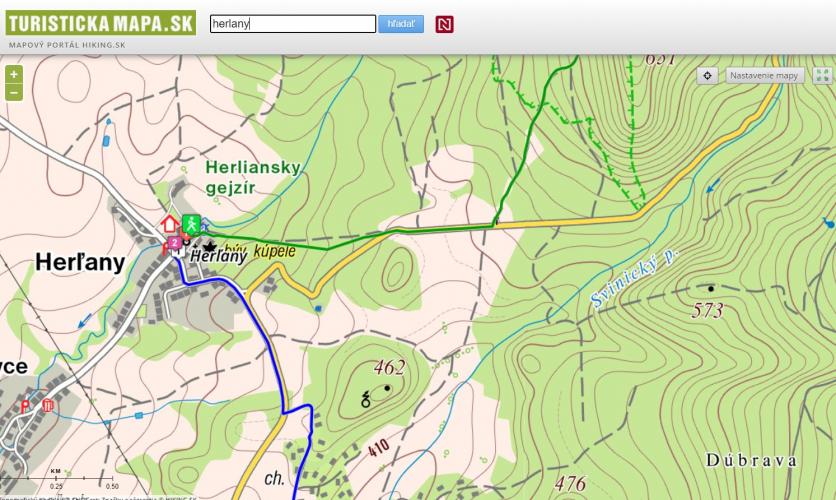Click the red parking P marker
The height and width of the screenshot is (500, 836).
(25, 407)
